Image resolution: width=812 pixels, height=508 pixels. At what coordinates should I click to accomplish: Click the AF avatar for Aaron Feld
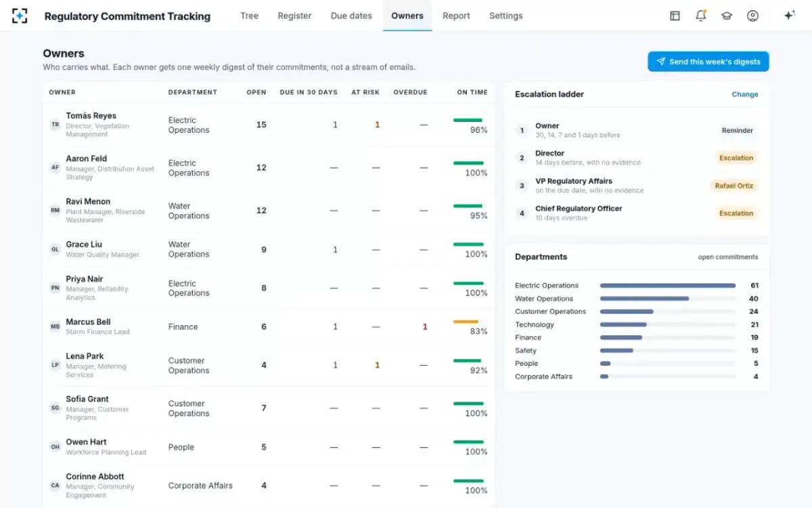(55, 167)
